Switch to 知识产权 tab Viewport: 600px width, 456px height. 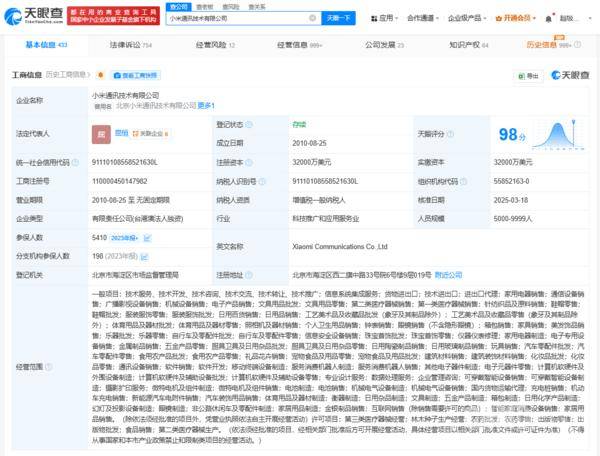tap(469, 45)
